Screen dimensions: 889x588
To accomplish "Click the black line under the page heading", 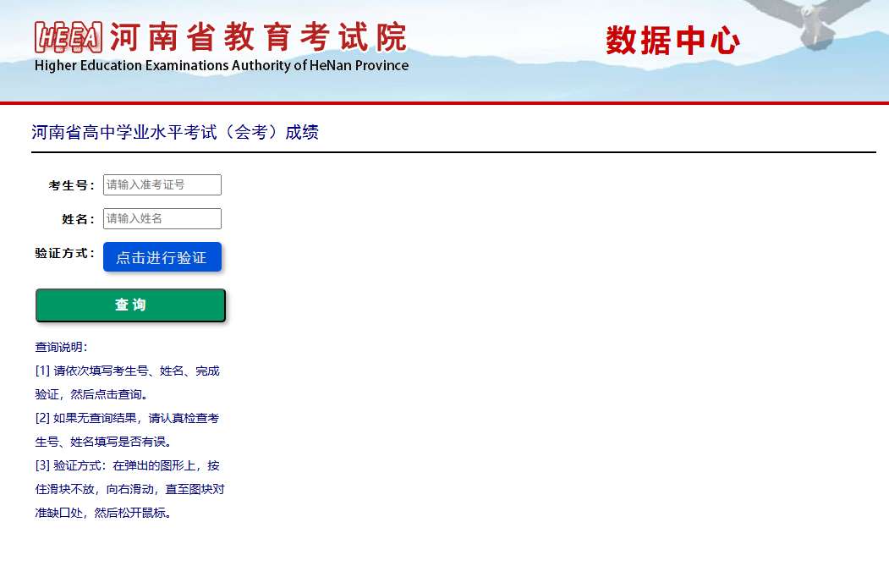I will pos(453,152).
